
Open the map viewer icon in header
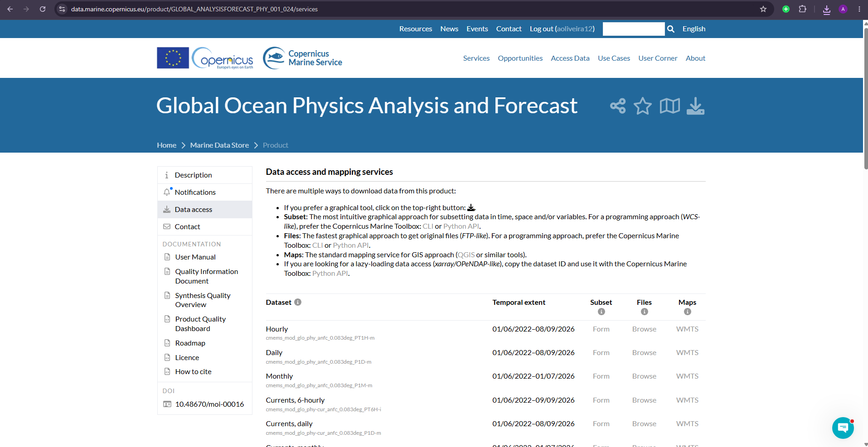(x=669, y=106)
